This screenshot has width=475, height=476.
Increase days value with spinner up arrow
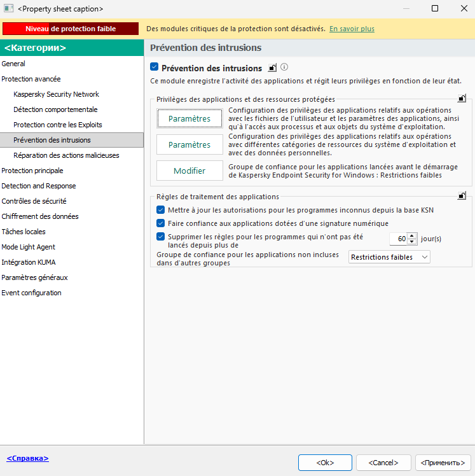[x=411, y=236]
